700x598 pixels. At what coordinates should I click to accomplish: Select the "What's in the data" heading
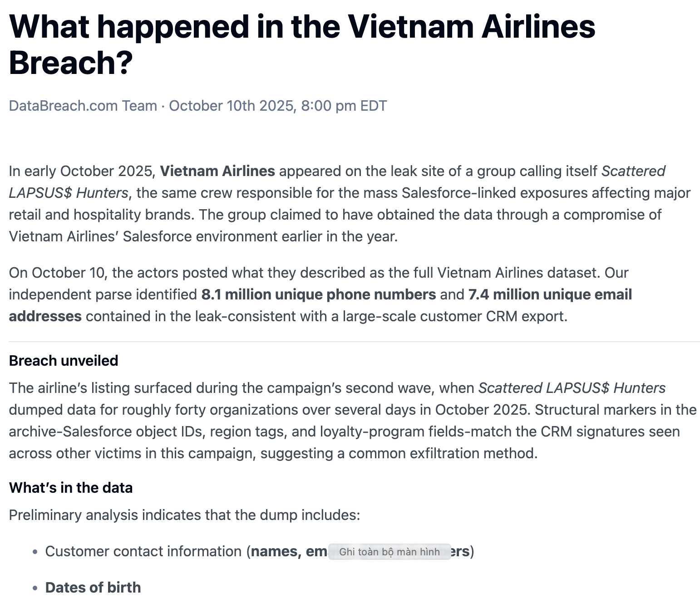point(71,488)
